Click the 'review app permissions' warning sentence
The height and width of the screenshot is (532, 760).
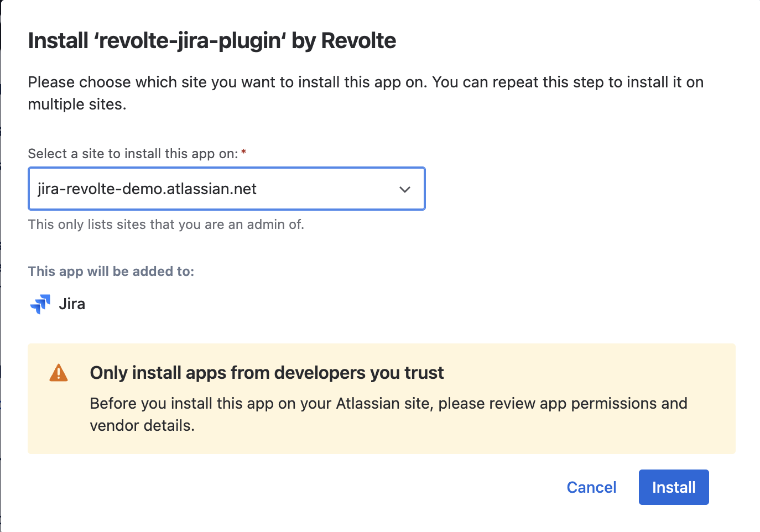coord(388,414)
